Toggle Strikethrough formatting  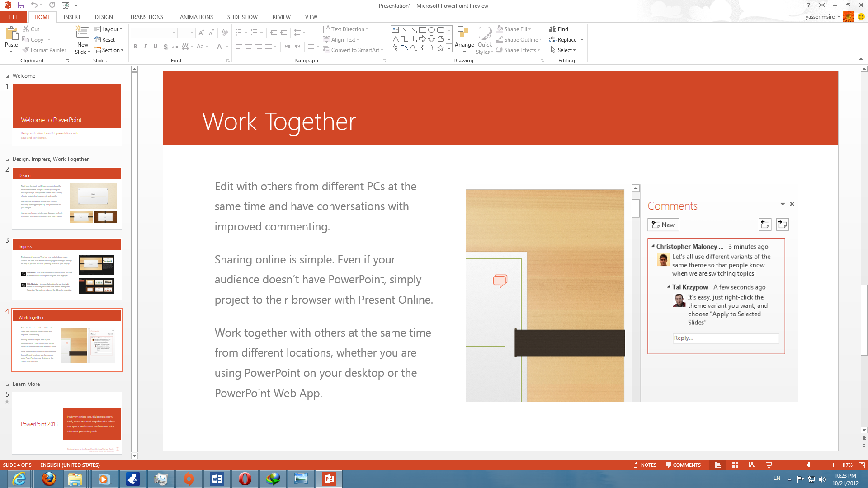point(175,47)
